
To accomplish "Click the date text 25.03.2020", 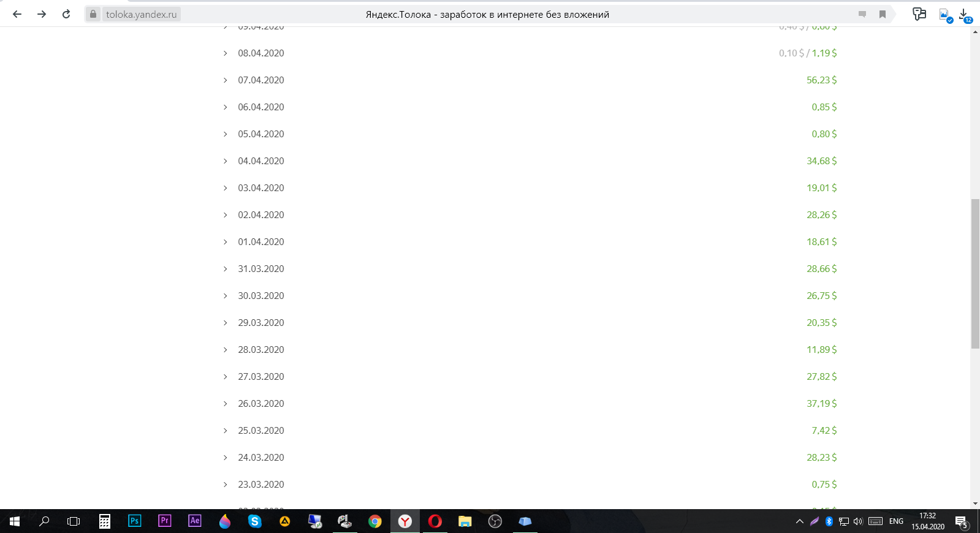I will [x=261, y=431].
